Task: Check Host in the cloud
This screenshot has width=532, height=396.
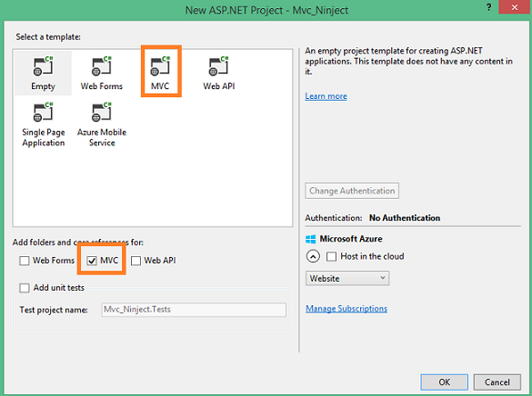Action: (x=332, y=256)
